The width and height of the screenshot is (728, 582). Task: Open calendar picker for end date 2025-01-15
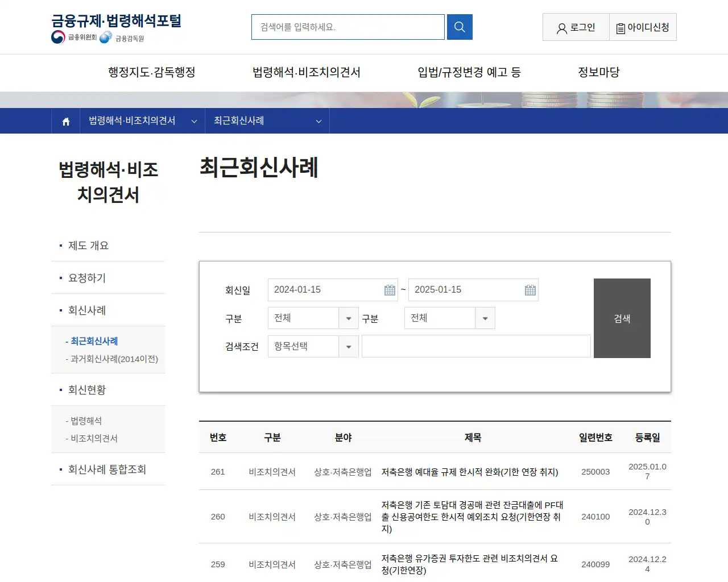point(530,290)
